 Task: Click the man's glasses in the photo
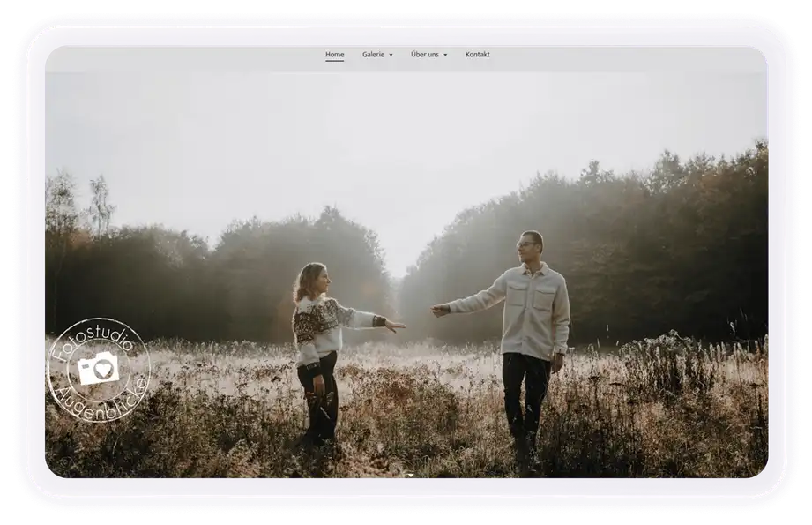[x=526, y=244]
